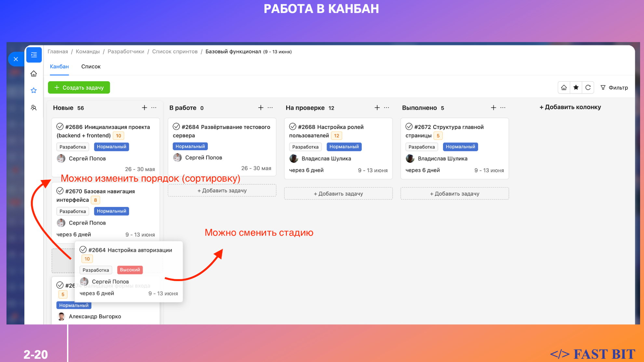This screenshot has height=362, width=644.
Task: Open the Разработчики breadcrumb link
Action: coord(126,52)
